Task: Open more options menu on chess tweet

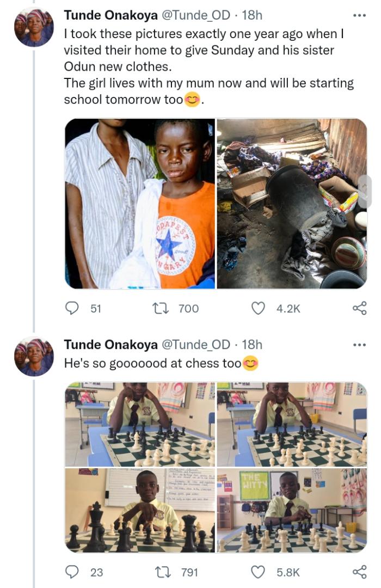Action: 360,345
